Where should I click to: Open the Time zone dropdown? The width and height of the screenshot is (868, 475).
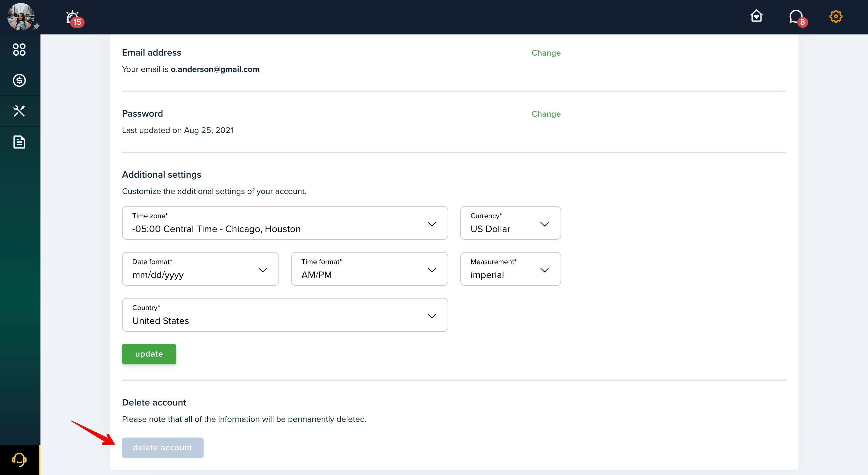click(285, 223)
